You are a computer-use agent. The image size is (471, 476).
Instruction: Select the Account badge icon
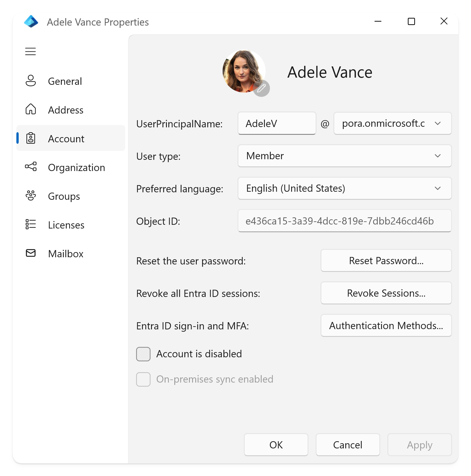[30, 138]
